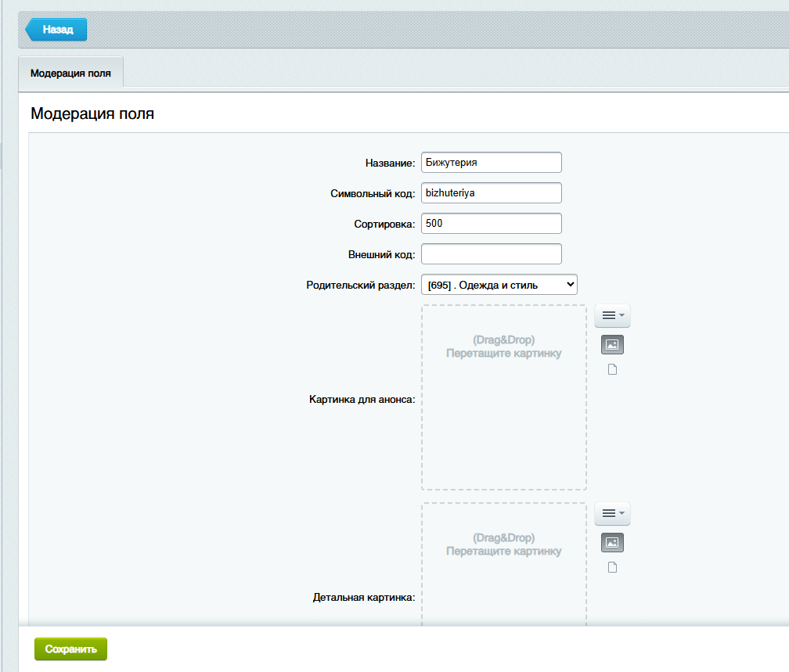
Task: Click the empty Внешний код field
Action: click(491, 254)
